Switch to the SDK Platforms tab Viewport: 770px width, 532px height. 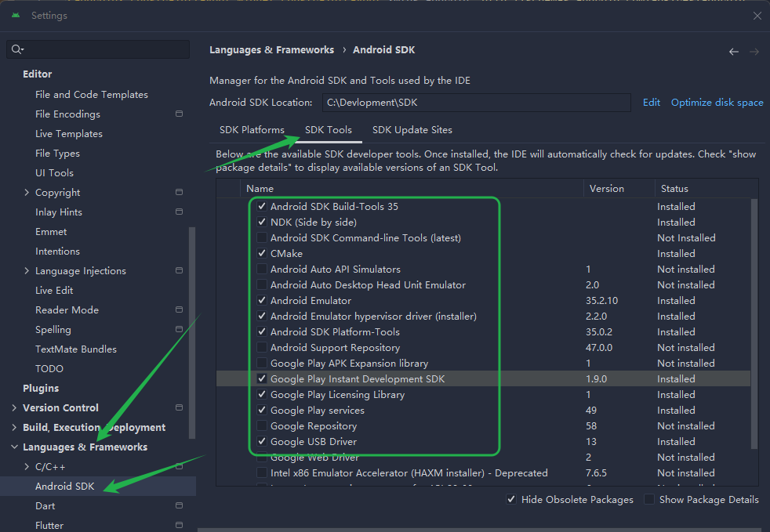tap(252, 130)
